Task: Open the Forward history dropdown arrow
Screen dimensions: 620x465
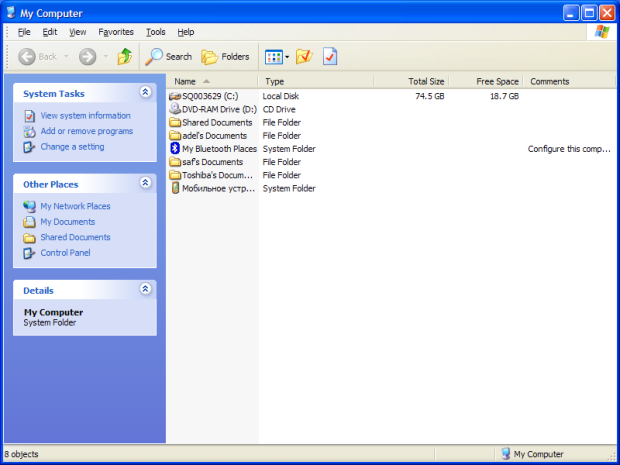Action: [x=106, y=57]
